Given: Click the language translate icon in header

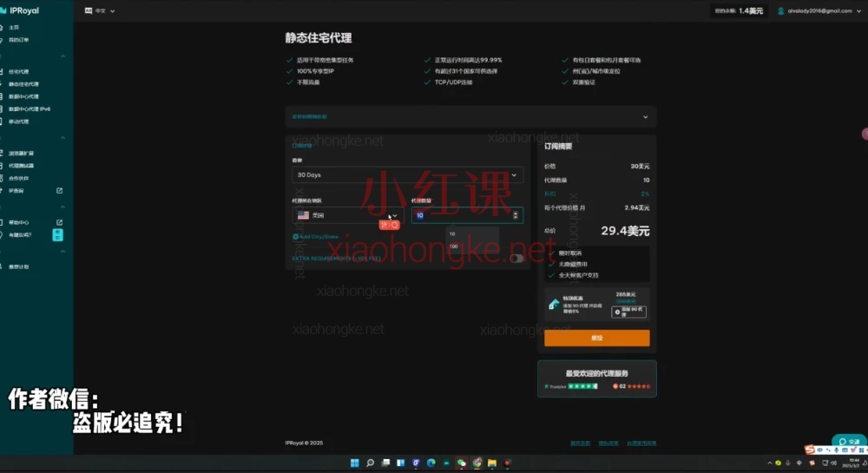Looking at the screenshot, I should coord(89,10).
